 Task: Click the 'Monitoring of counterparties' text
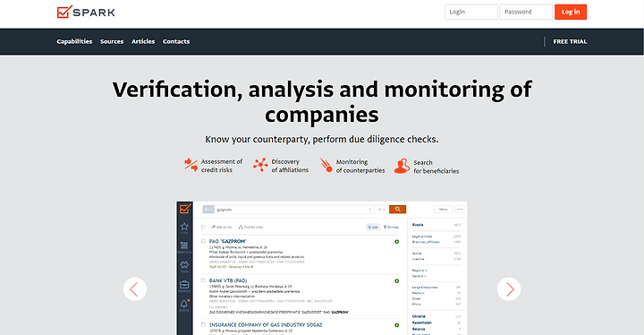pyautogui.click(x=360, y=167)
